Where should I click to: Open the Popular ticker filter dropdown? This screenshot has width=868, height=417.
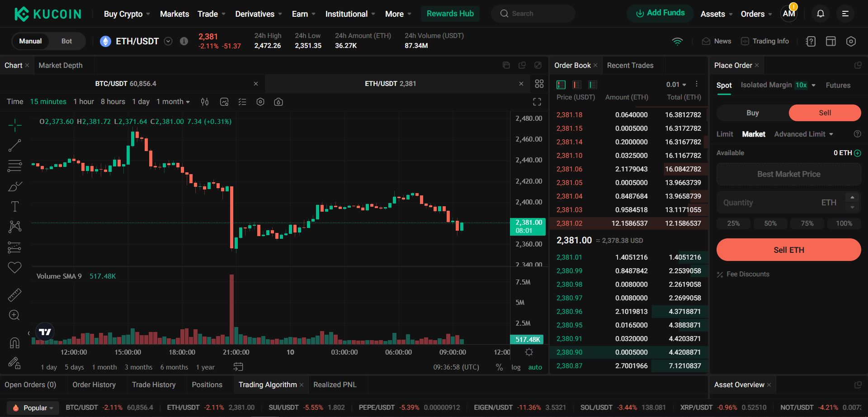point(33,408)
